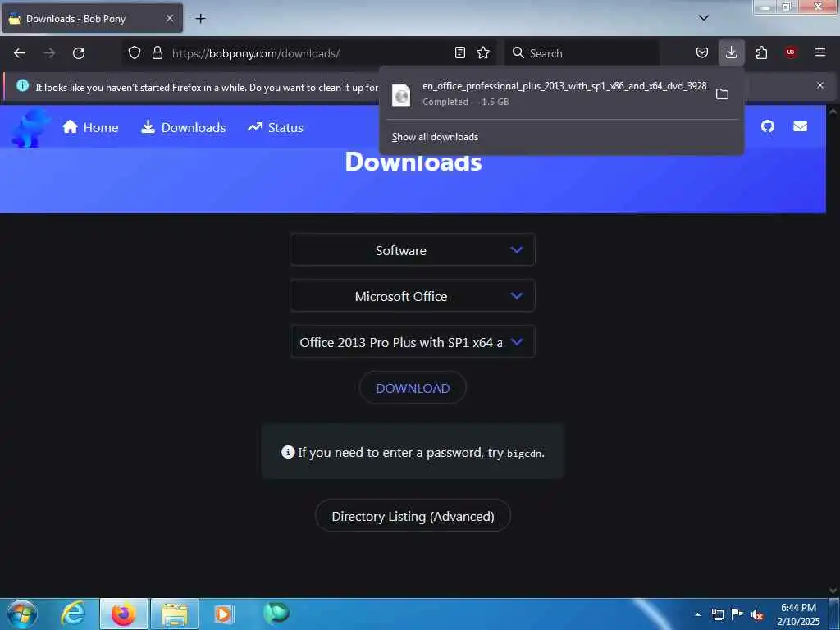The width and height of the screenshot is (840, 630).
Task: Open Downloads in the site navigation
Action: (x=183, y=127)
